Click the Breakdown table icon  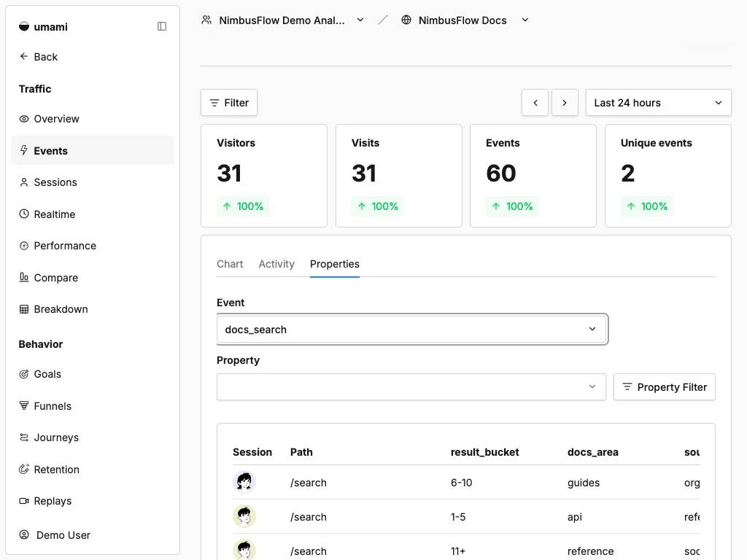24,309
